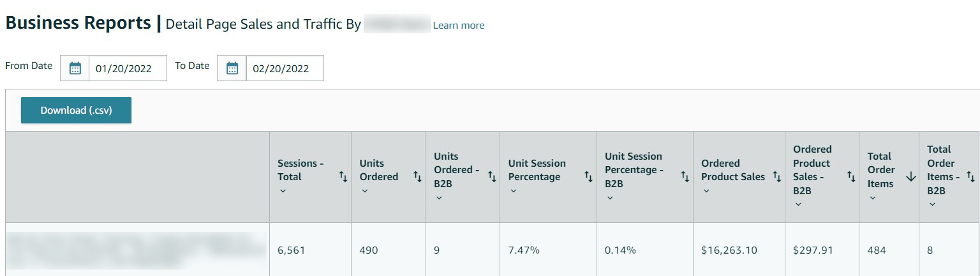Click the From Date field showing 01/20/2022
Screen dimensions: 980x276
click(128, 68)
